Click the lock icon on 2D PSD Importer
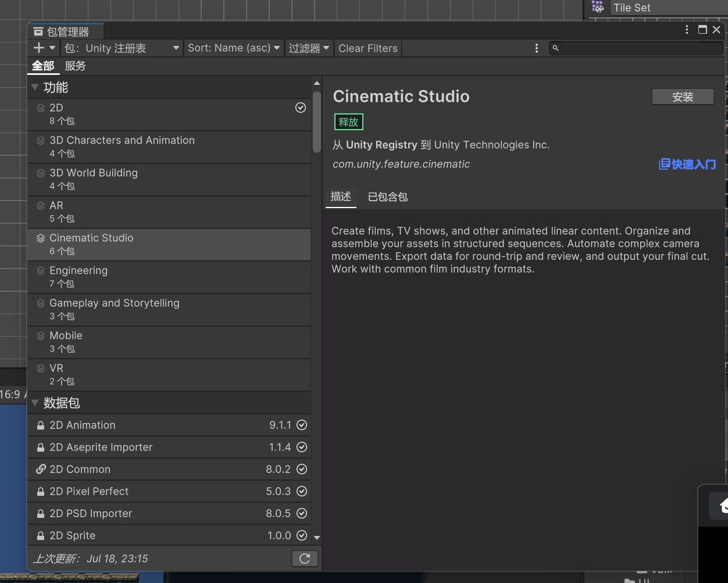 tap(41, 514)
